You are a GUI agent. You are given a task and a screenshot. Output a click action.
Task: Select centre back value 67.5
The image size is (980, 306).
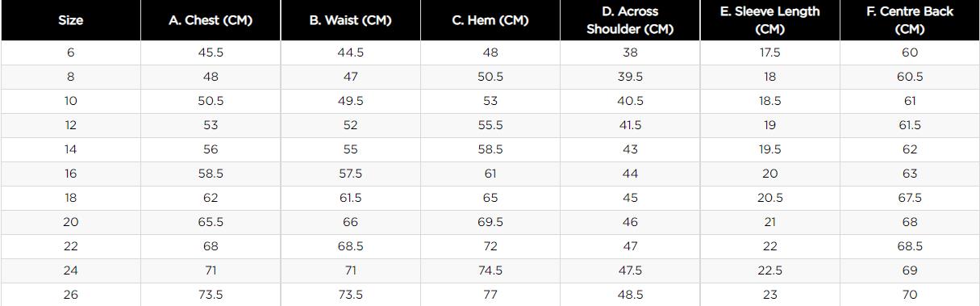point(910,198)
